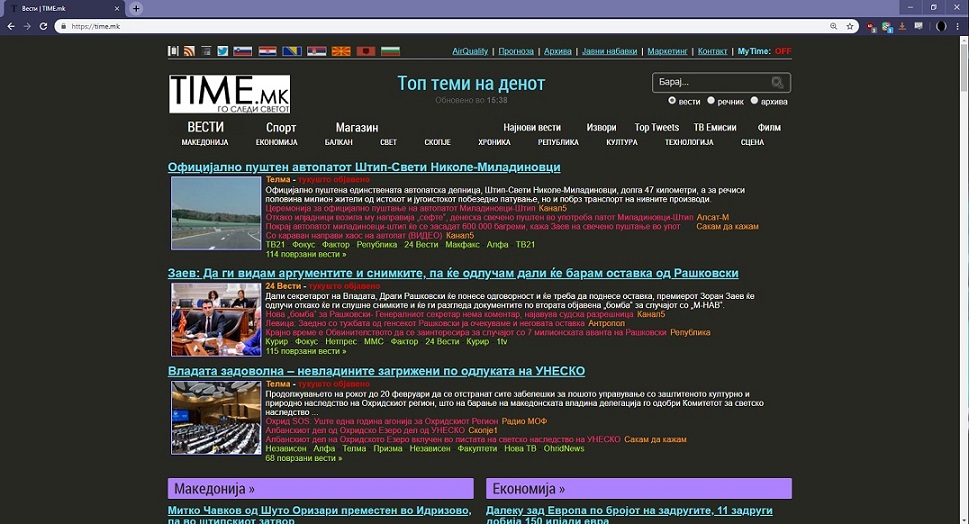Select the СКОПЈЕ category
This screenshot has width=969, height=524.
point(438,142)
